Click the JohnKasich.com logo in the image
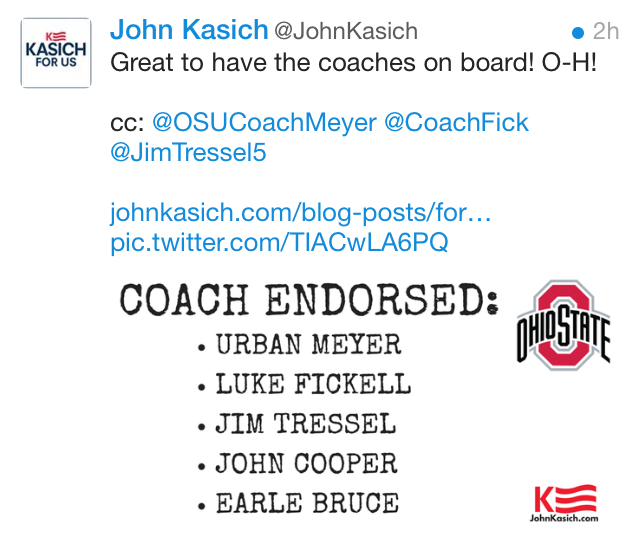640x545 pixels. pyautogui.click(x=565, y=504)
